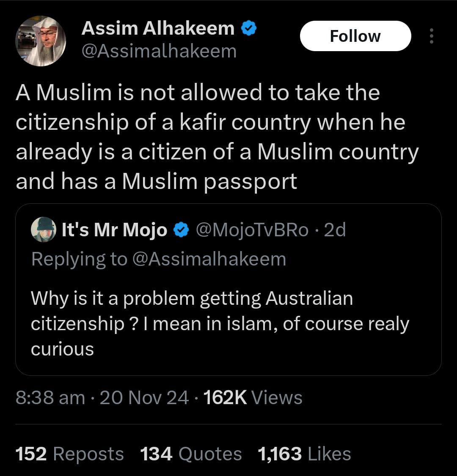Show the 1,163 Likes list
457x476 pixels.
pos(304,454)
